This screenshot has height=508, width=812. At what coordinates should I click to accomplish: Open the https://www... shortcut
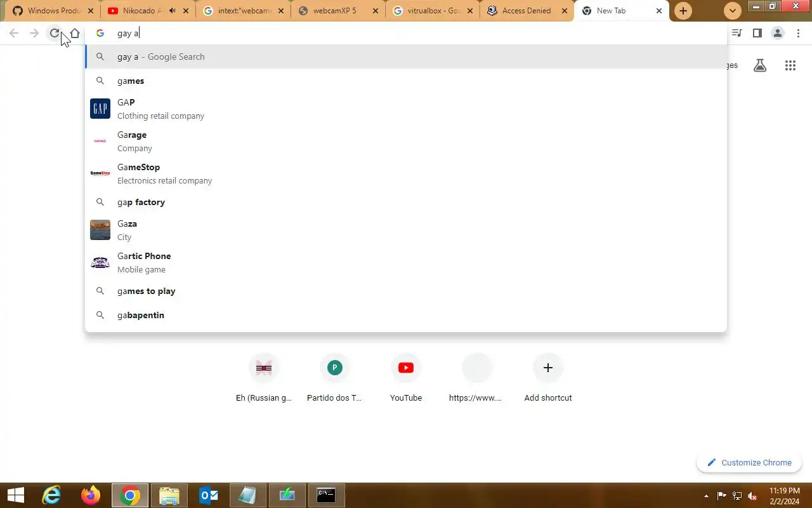coord(476,378)
